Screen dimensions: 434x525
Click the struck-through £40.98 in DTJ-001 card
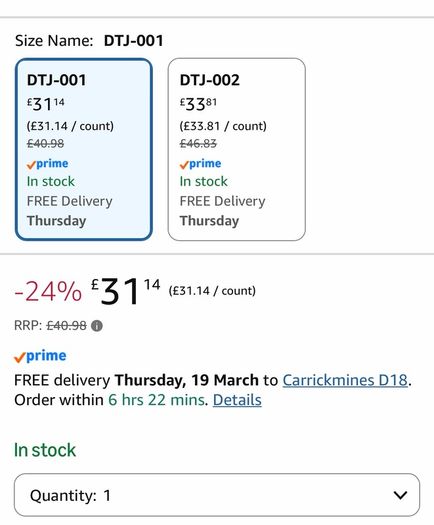point(45,144)
